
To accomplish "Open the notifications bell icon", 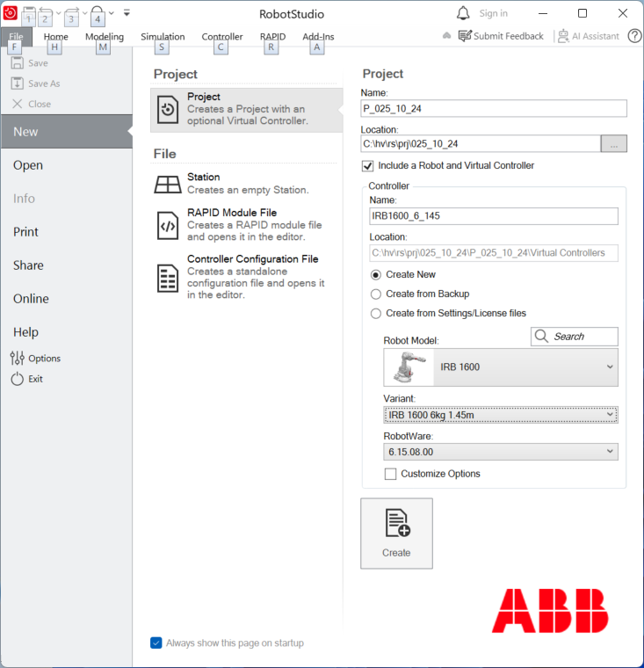I will 463,13.
